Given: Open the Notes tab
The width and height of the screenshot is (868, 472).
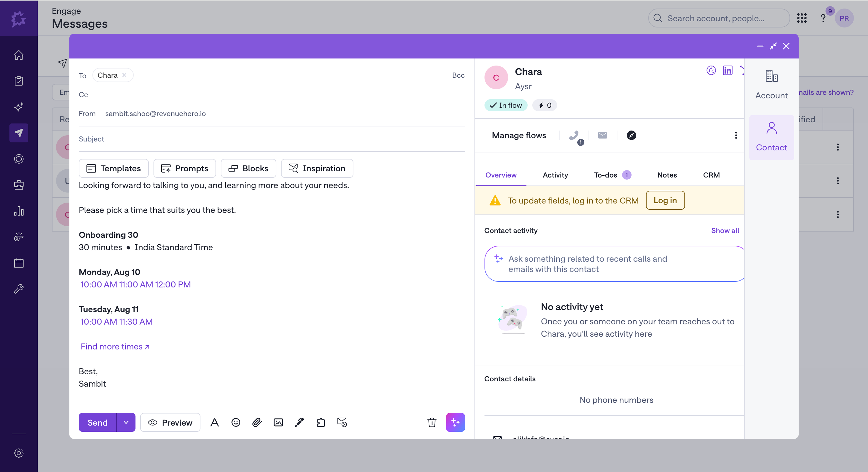Looking at the screenshot, I should click(667, 175).
